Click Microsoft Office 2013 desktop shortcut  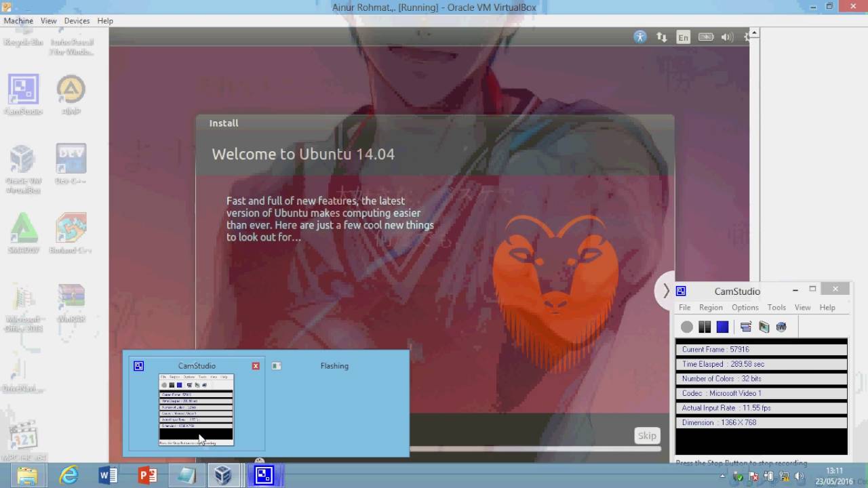point(23,308)
